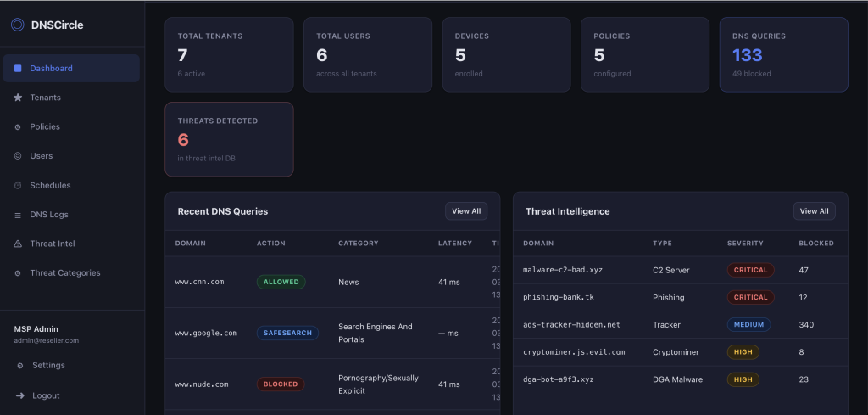The image size is (868, 415).
Task: View all Threat Intelligence entries
Action: pos(814,211)
